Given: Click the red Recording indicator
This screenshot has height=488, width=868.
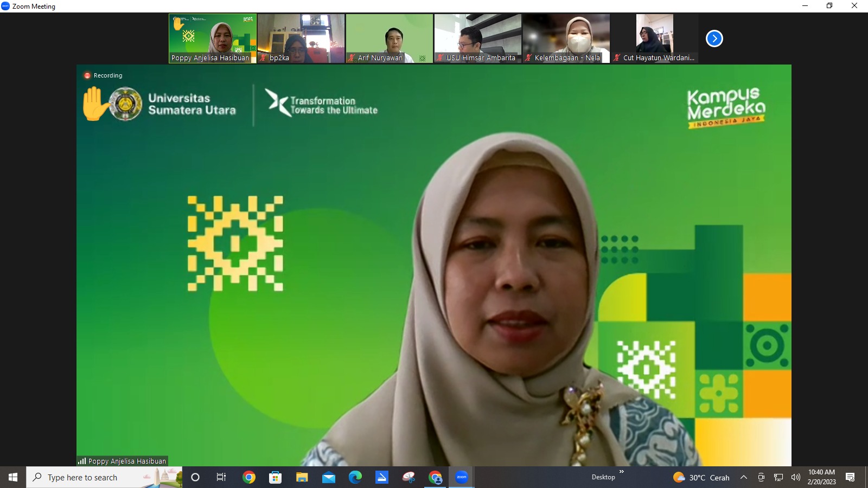Looking at the screenshot, I should [87, 75].
